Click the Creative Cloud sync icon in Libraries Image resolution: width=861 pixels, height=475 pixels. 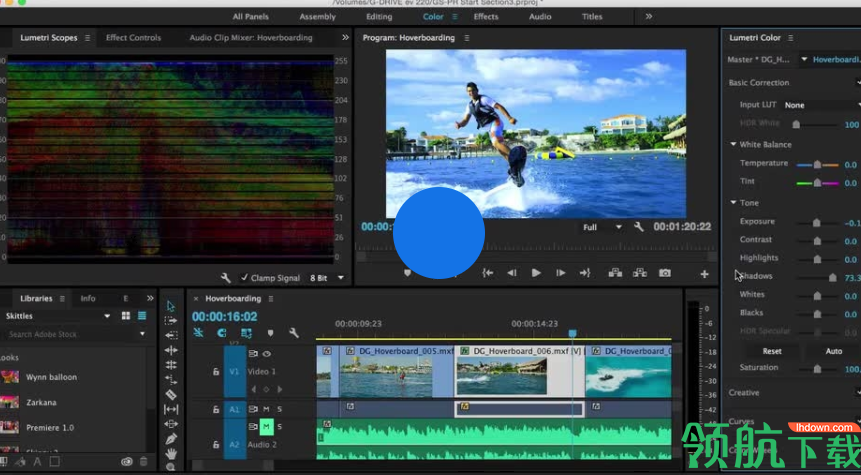[127, 462]
